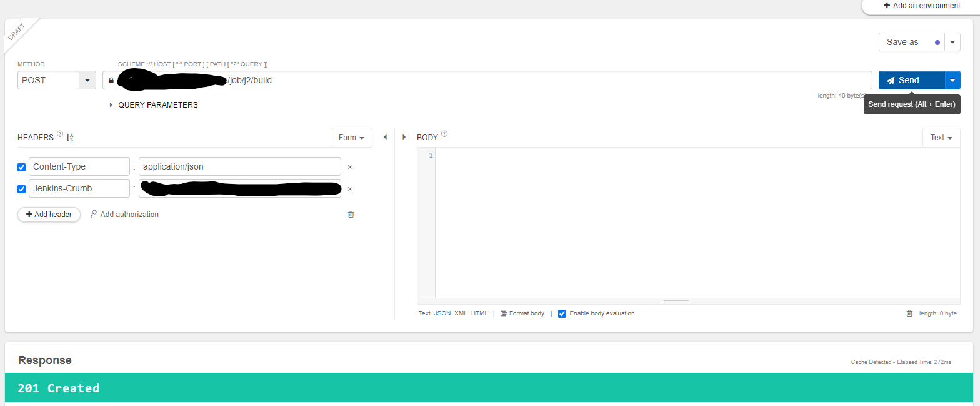Remove the Content-Type header row
The image size is (980, 406).
[x=350, y=167]
